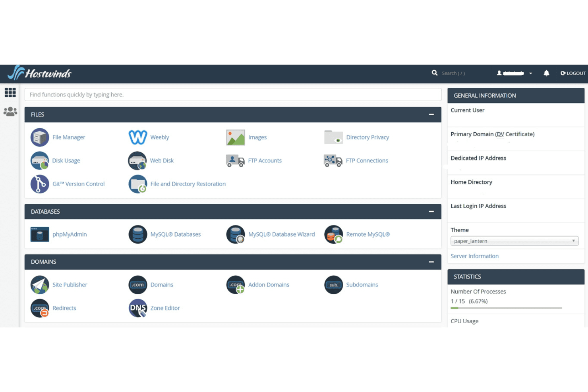588x392 pixels.
Task: Collapse the FILES section
Action: [431, 114]
